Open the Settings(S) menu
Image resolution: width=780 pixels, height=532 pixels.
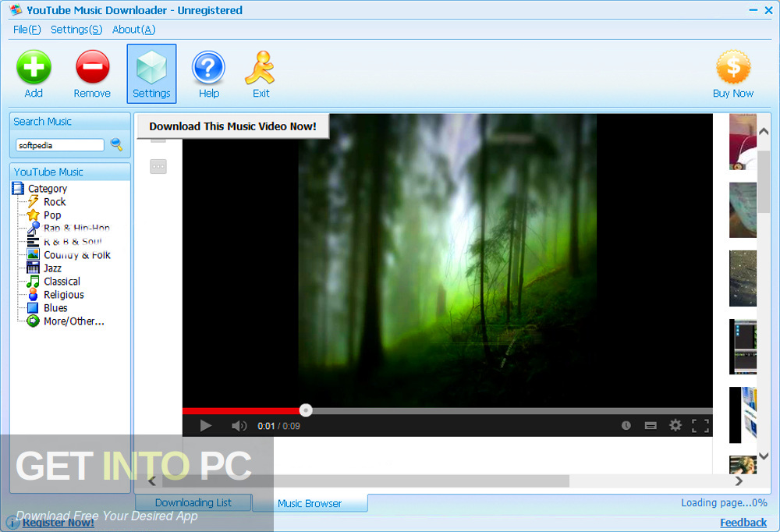coord(76,30)
